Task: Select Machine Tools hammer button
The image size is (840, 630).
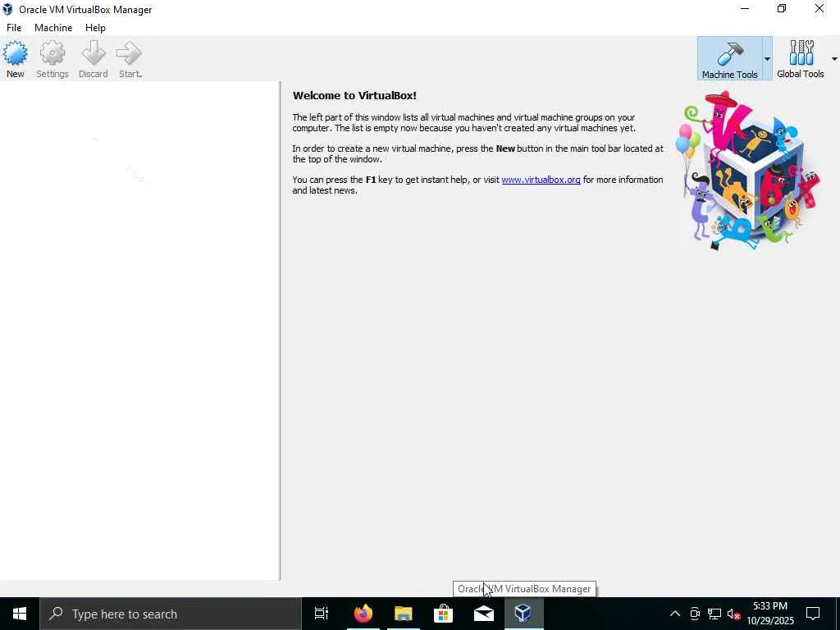Action: [x=729, y=59]
